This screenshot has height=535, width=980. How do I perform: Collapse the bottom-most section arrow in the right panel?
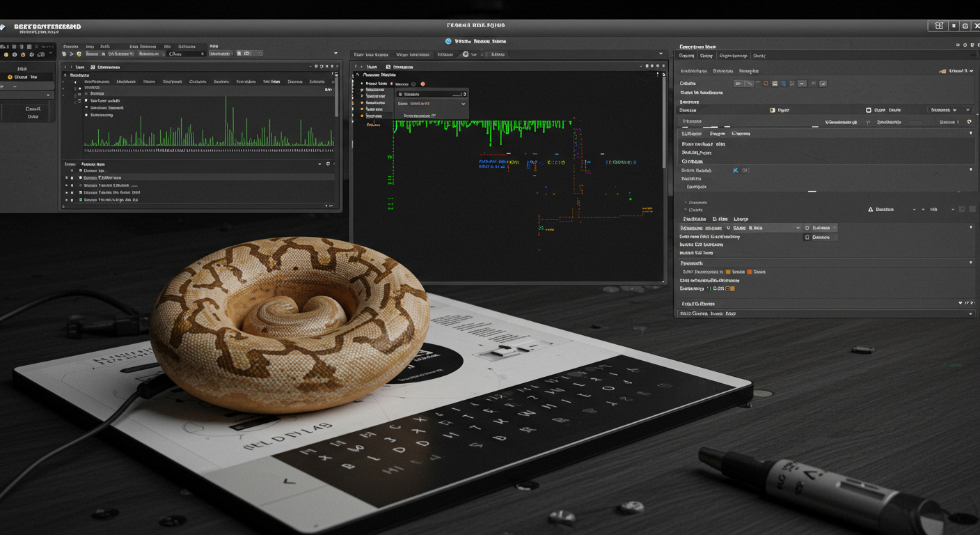click(970, 314)
